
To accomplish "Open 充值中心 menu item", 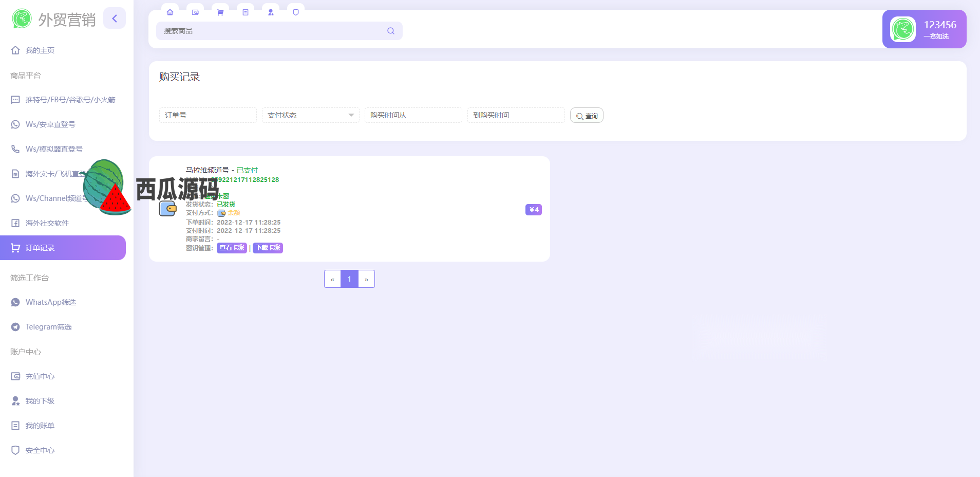I will click(63, 376).
